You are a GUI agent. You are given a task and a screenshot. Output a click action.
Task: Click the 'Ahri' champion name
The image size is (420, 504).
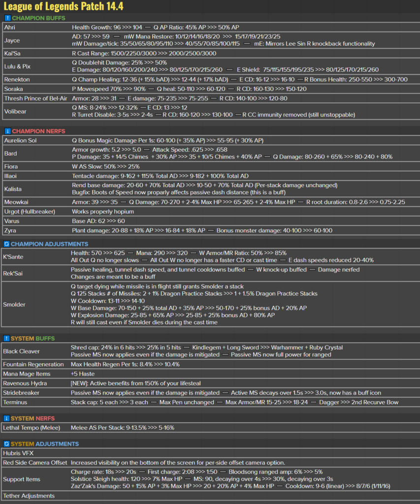pyautogui.click(x=10, y=28)
